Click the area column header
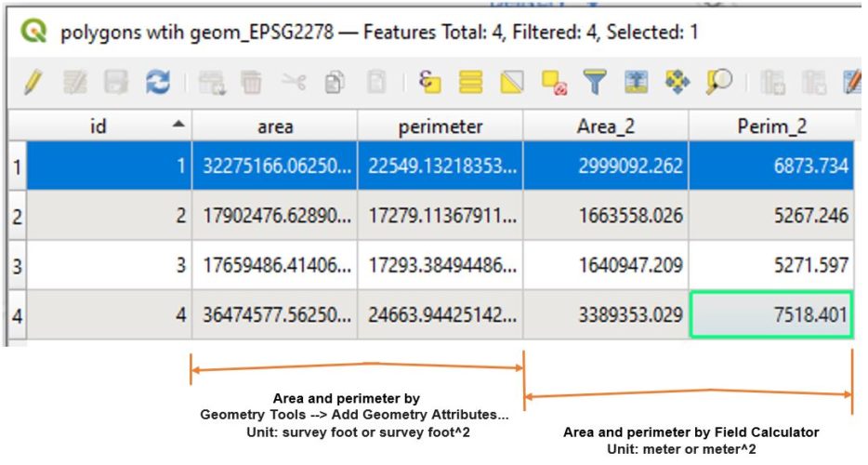The width and height of the screenshot is (868, 465). (x=275, y=126)
